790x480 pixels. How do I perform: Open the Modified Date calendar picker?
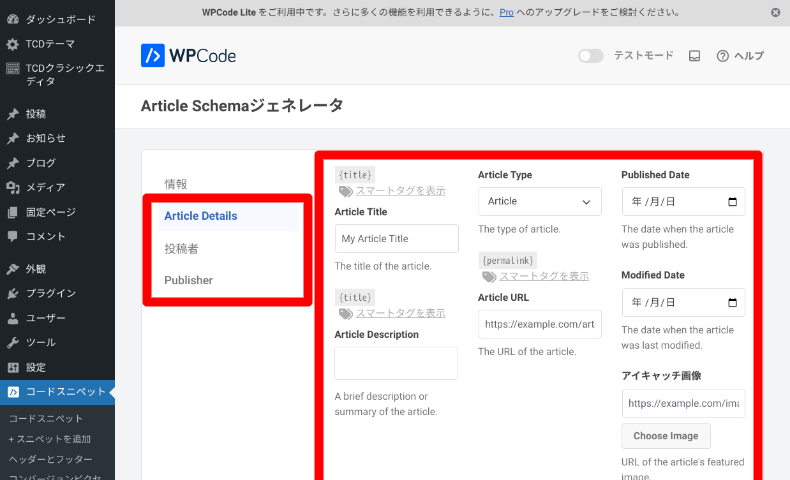[x=733, y=302]
